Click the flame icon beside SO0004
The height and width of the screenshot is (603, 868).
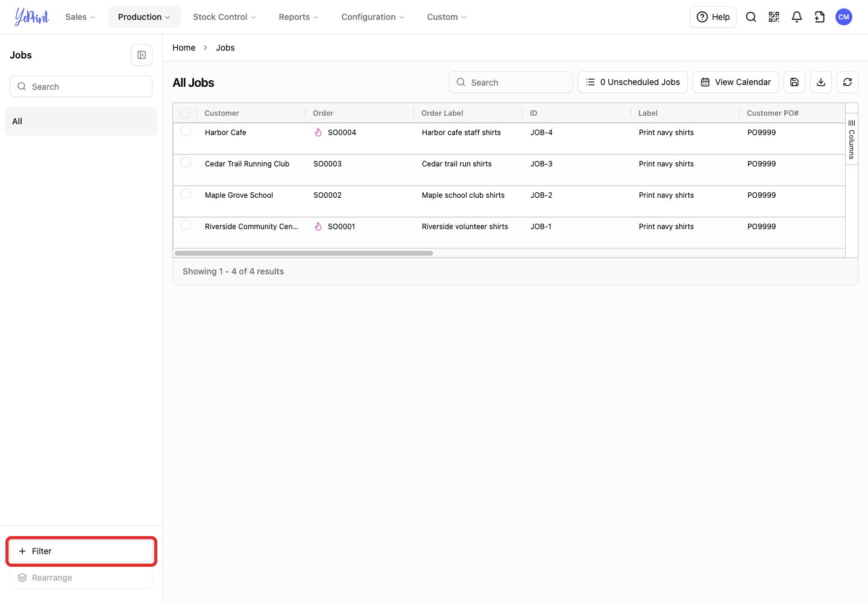pos(318,132)
